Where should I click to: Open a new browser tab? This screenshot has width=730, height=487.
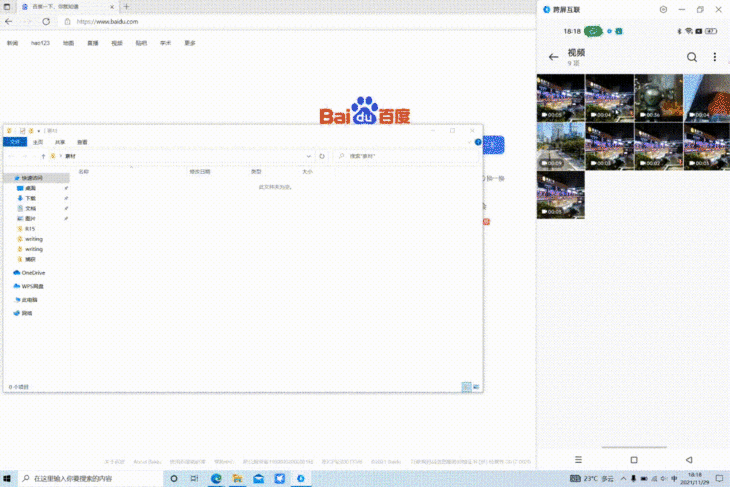pos(126,7)
